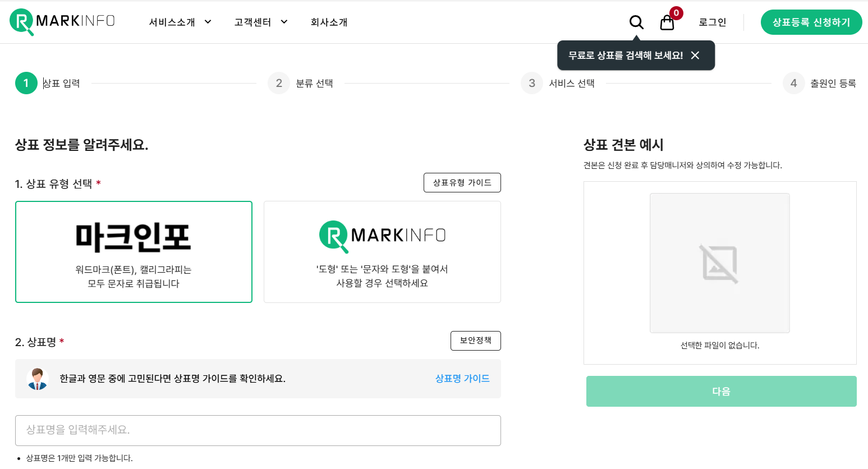Choose the MARKINFO logo figure trademark type
This screenshot has width=868, height=469.
382,252
